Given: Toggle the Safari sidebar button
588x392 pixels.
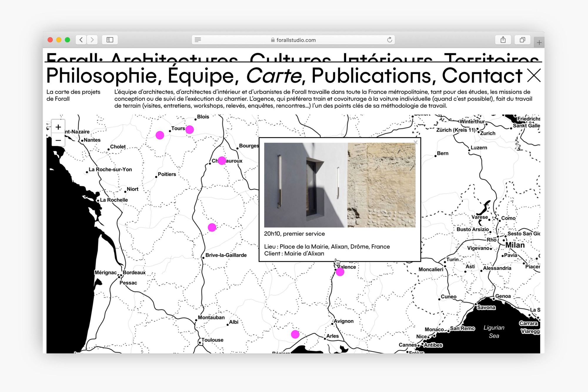Looking at the screenshot, I should (x=110, y=40).
